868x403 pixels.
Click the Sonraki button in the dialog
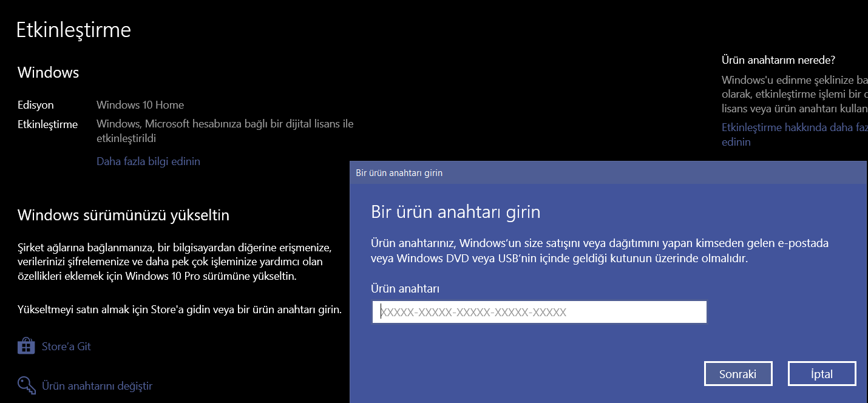(x=738, y=374)
